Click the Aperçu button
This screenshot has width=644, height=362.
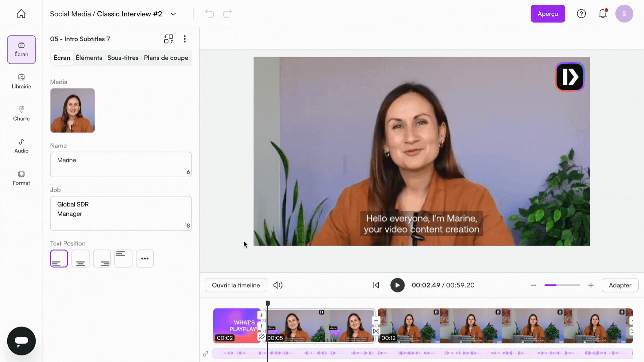pyautogui.click(x=547, y=14)
